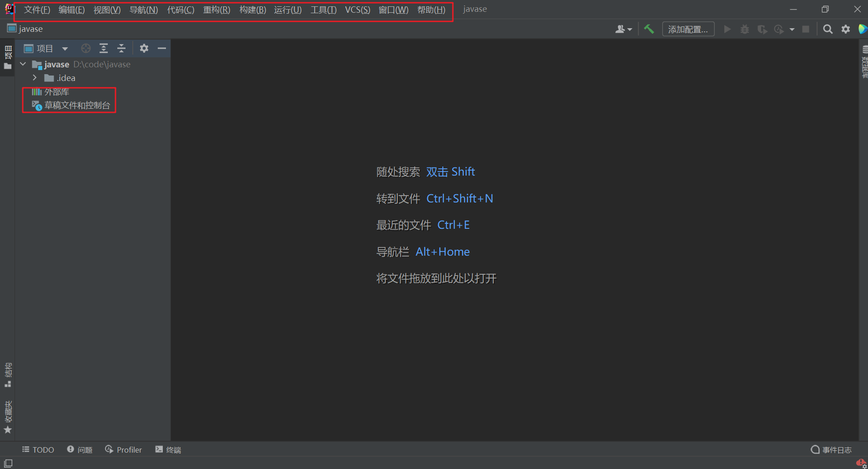Viewport: 868px width, 469px height.
Task: Open the 事件日志 panel
Action: (x=831, y=449)
